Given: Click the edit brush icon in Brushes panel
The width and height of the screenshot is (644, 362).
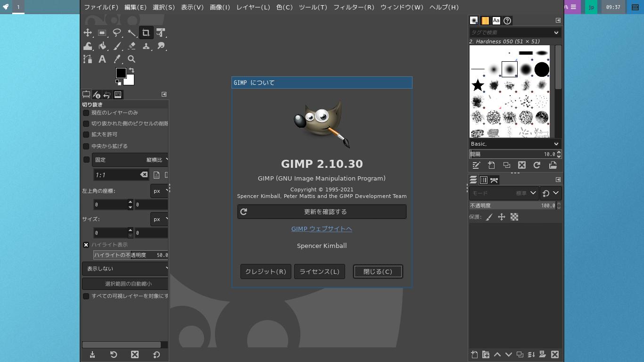Looking at the screenshot, I should (476, 165).
